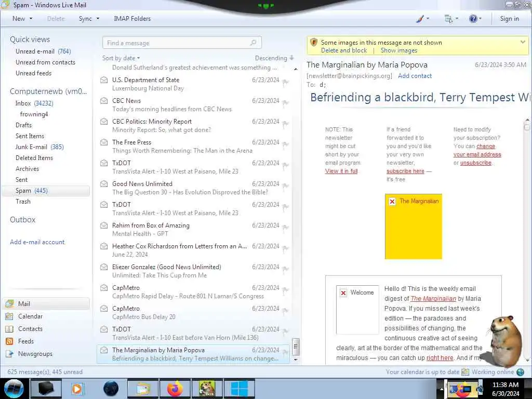Open the Sort by date dropdown
The height and width of the screenshot is (399, 532).
[121, 58]
